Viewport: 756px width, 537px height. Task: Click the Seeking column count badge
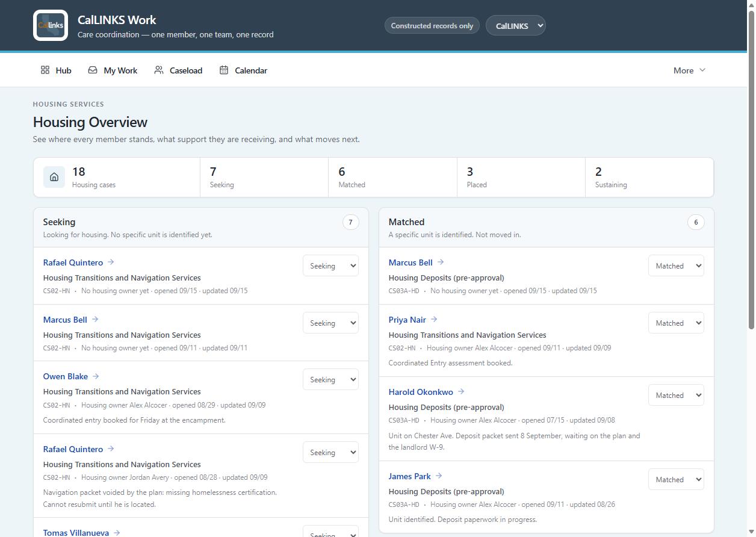click(x=351, y=222)
